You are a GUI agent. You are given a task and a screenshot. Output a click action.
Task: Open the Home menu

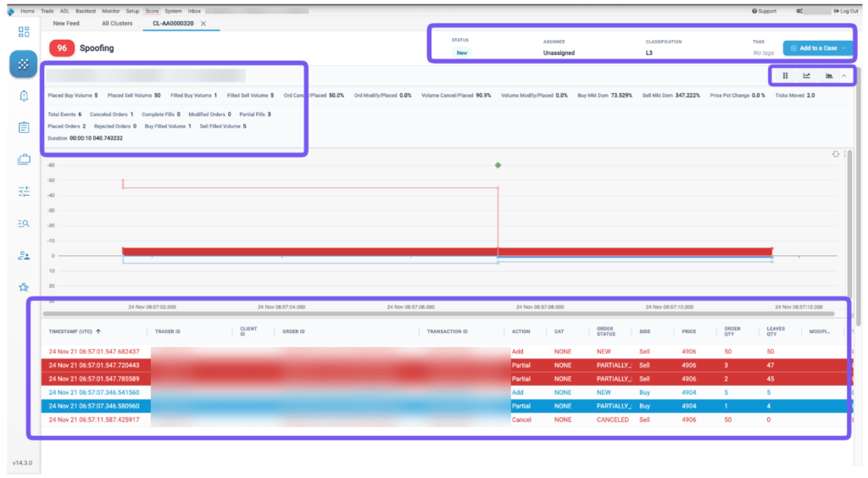(27, 11)
